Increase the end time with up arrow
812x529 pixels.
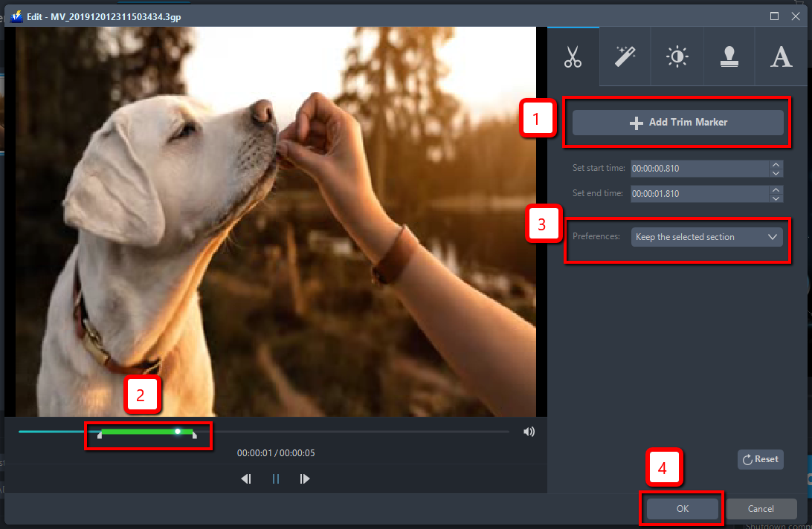[776, 189]
